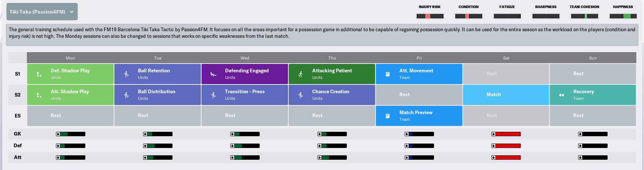Click the Saturday Match slot

pyautogui.click(x=506, y=95)
